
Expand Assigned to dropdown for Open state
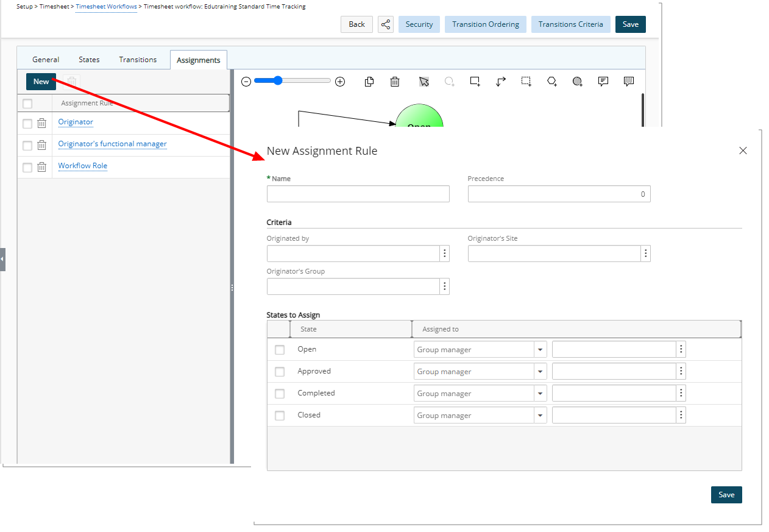tap(540, 349)
